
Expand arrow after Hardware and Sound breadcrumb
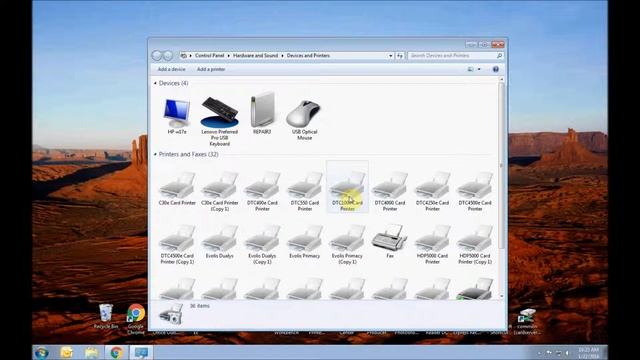(x=282, y=56)
